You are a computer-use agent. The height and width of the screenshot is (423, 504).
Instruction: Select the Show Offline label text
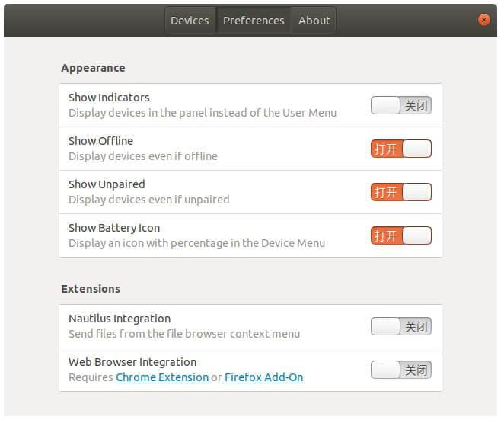tap(100, 141)
